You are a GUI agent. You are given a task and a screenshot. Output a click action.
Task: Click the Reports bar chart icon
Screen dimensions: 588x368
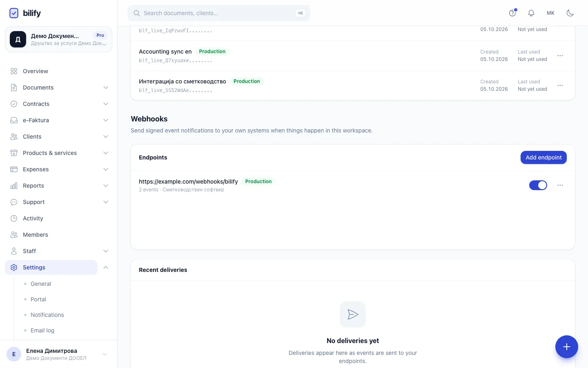pyautogui.click(x=14, y=186)
